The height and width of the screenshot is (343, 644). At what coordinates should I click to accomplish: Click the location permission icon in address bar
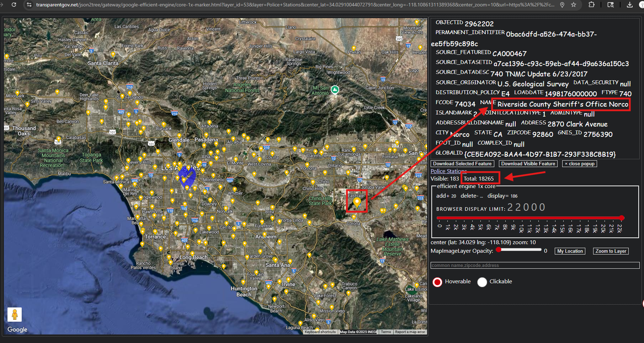tap(562, 5)
